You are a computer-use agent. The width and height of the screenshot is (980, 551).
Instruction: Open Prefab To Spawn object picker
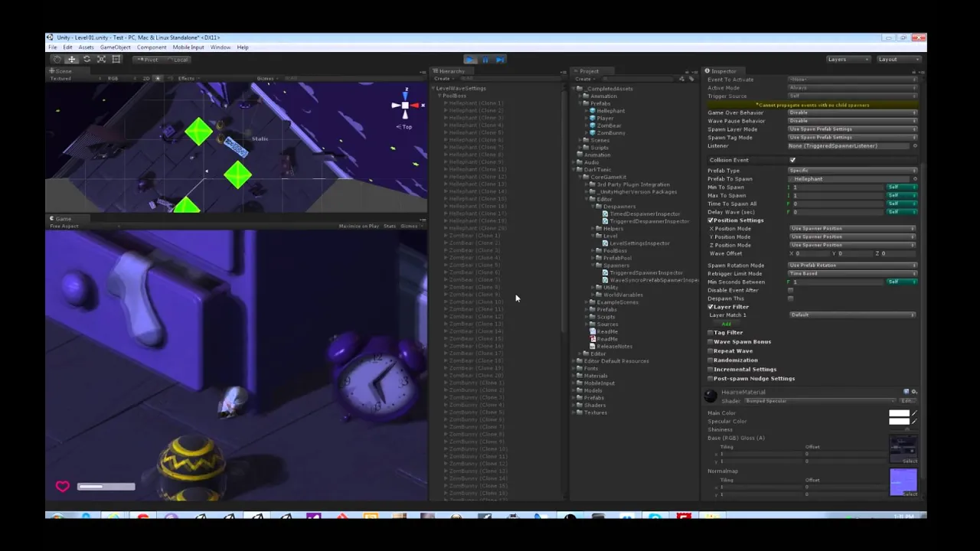coord(915,179)
